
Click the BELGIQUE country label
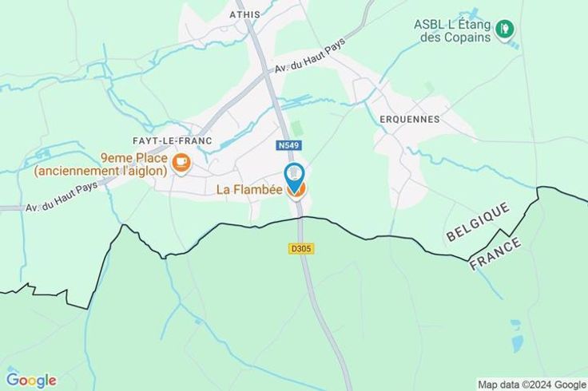tap(478, 222)
